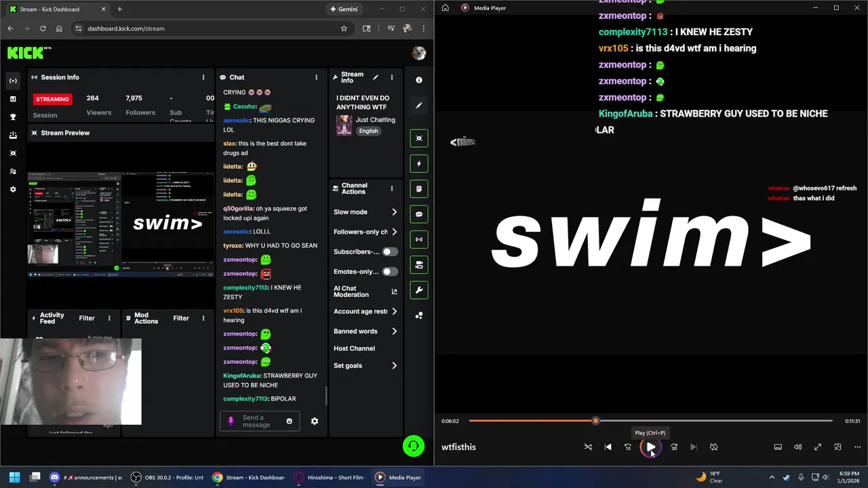Toggle the lightning activity widget button

point(419,163)
